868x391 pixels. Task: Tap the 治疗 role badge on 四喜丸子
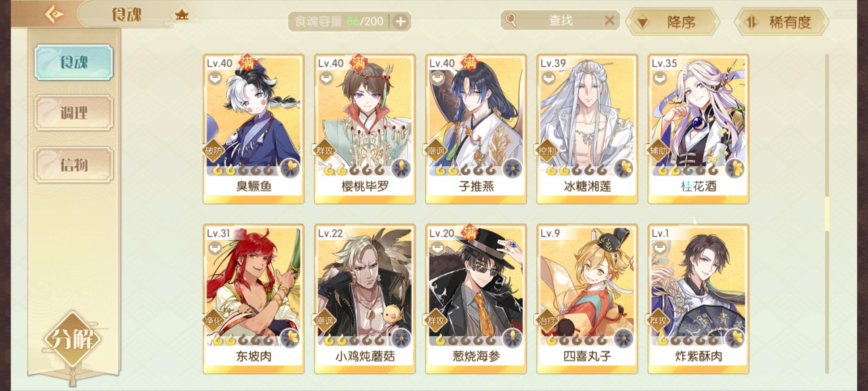pyautogui.click(x=547, y=321)
